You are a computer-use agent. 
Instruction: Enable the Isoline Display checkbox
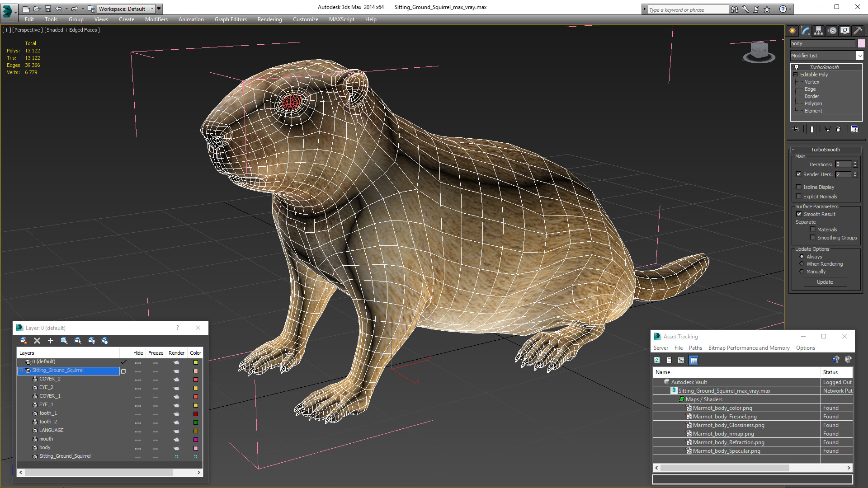coord(799,187)
